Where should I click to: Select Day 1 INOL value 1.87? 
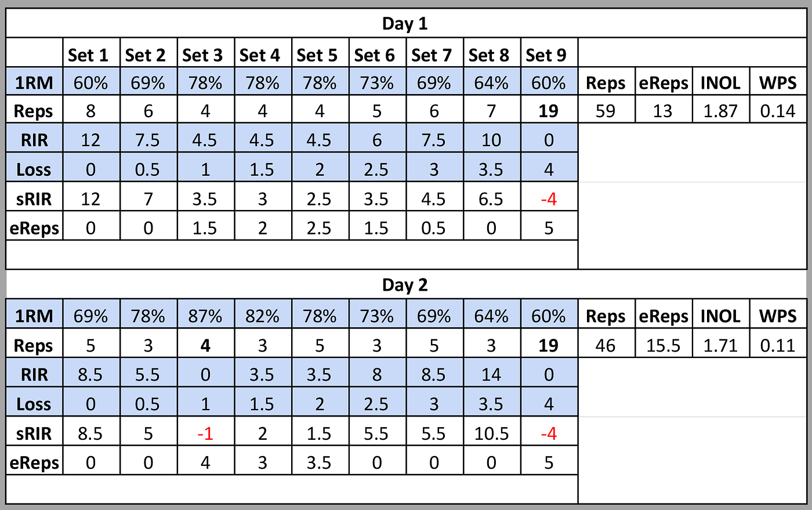click(721, 110)
